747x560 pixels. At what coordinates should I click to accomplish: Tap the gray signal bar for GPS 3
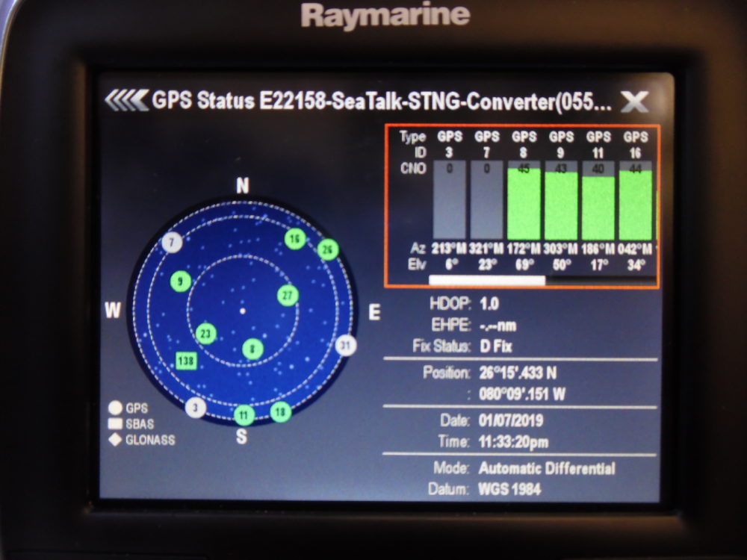(x=449, y=200)
